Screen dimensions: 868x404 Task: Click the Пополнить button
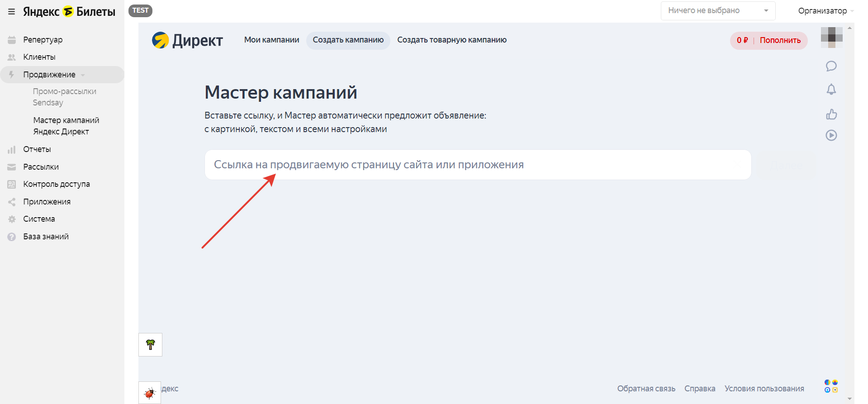[x=780, y=40]
